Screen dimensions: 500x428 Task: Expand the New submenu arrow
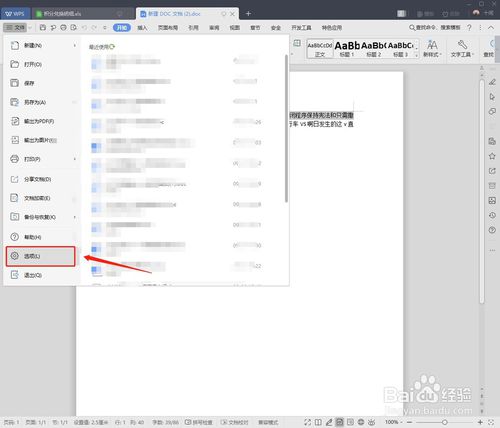(75, 45)
